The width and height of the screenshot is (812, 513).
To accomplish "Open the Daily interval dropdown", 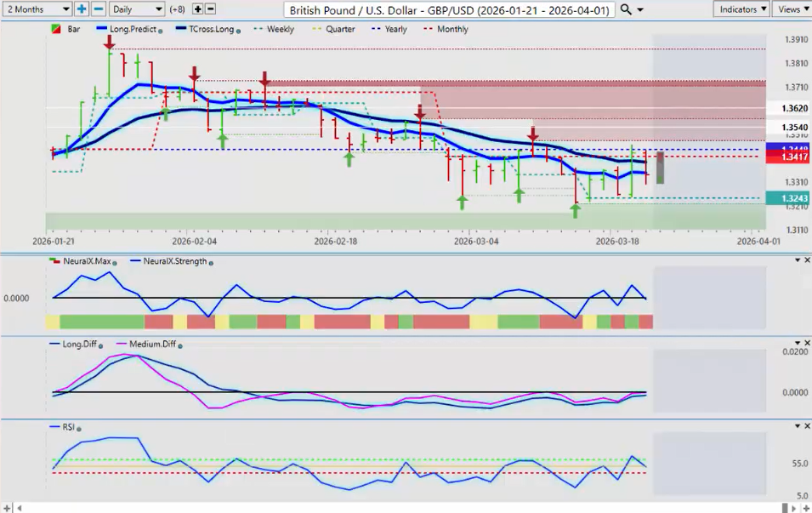I will point(136,9).
